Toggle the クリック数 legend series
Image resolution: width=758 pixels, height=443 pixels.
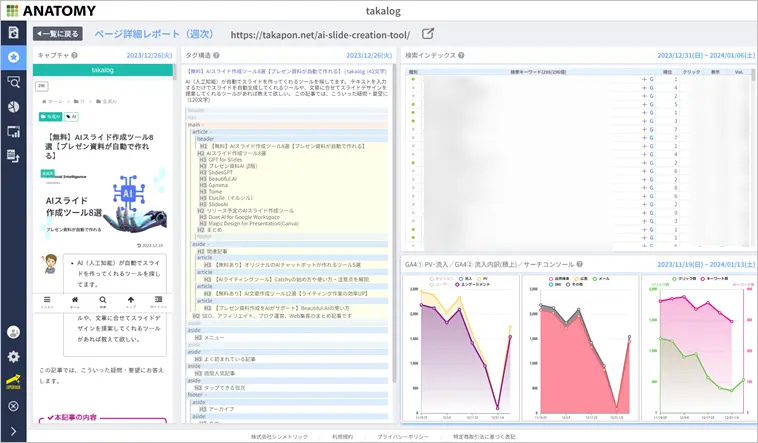pyautogui.click(x=685, y=279)
